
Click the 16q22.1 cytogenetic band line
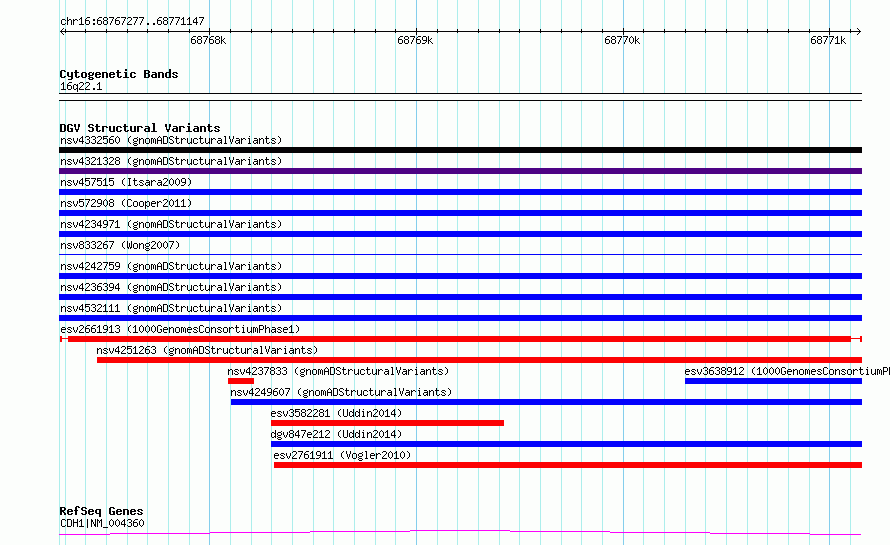point(460,97)
